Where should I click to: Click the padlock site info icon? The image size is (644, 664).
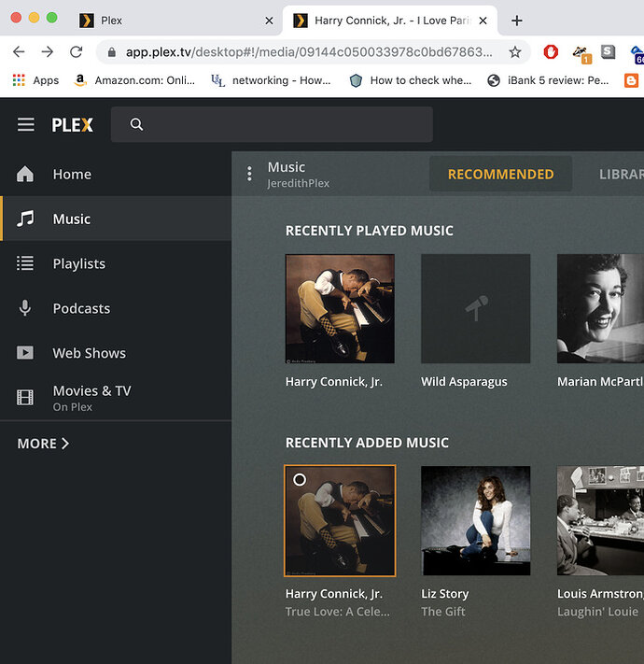[x=111, y=51]
